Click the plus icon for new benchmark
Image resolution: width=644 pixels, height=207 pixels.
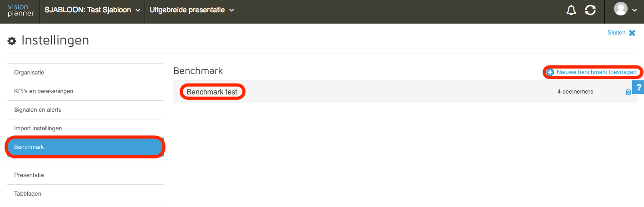[550, 72]
